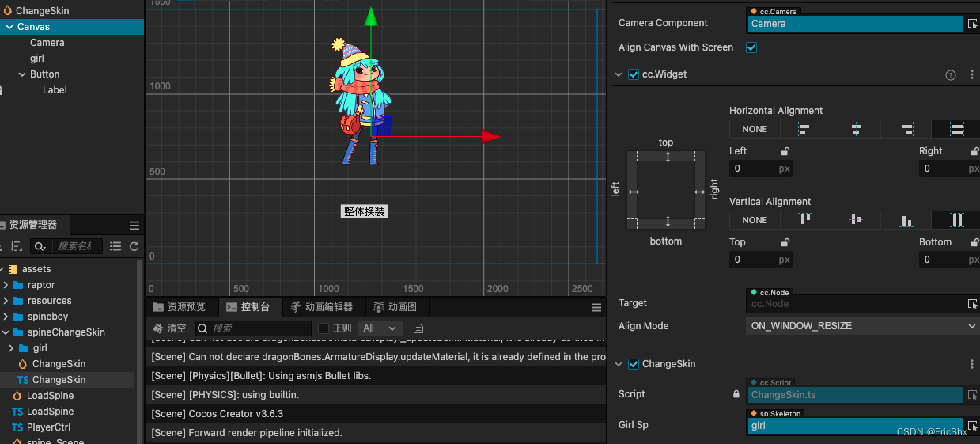The image size is (980, 444).
Task: Clear console with 清空 button
Action: [x=170, y=328]
